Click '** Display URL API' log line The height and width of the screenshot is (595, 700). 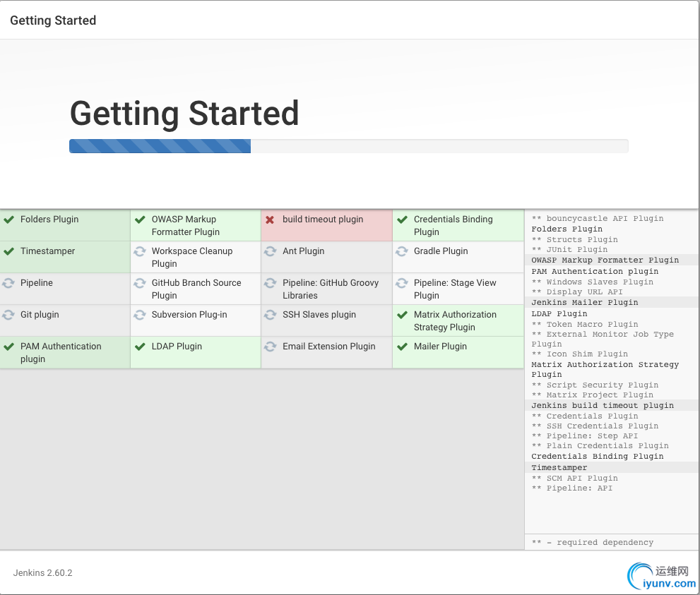(x=577, y=292)
